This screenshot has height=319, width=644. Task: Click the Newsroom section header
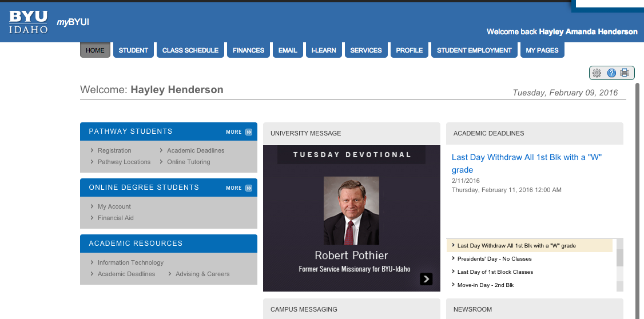pos(534,309)
